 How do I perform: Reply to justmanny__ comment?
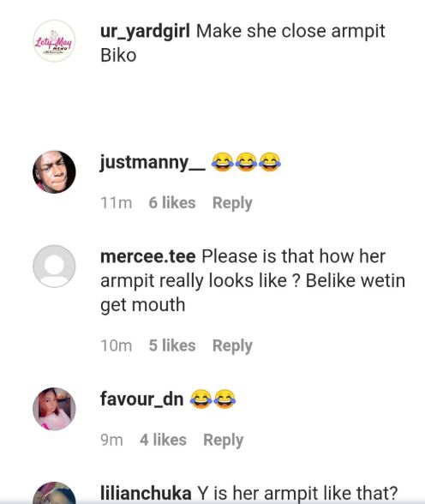[232, 203]
